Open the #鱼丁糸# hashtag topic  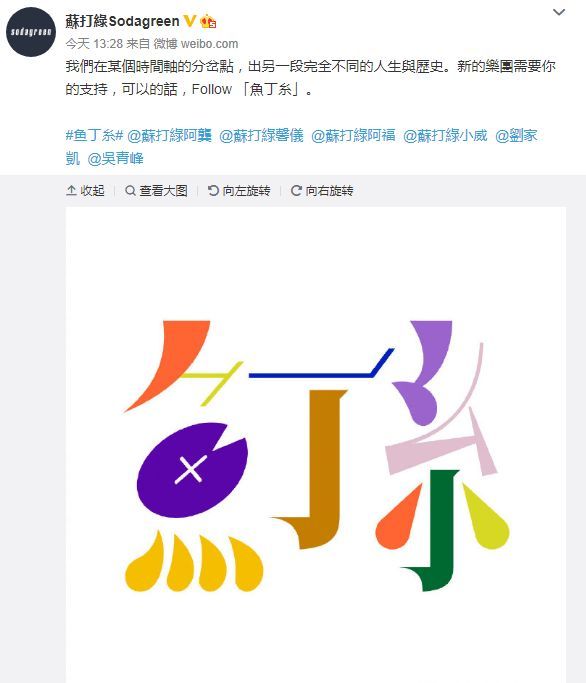pos(95,135)
